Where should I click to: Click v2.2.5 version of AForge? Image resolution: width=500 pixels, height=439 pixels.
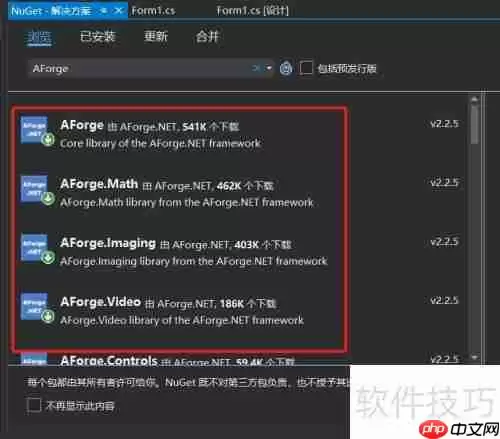(x=444, y=124)
